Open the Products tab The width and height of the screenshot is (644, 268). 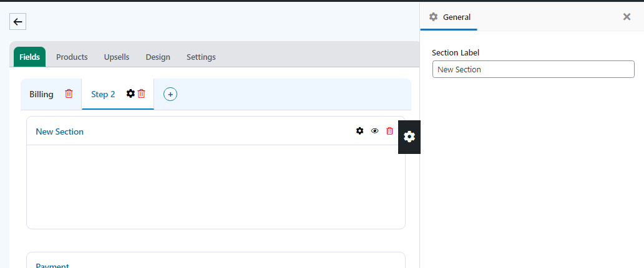[72, 57]
